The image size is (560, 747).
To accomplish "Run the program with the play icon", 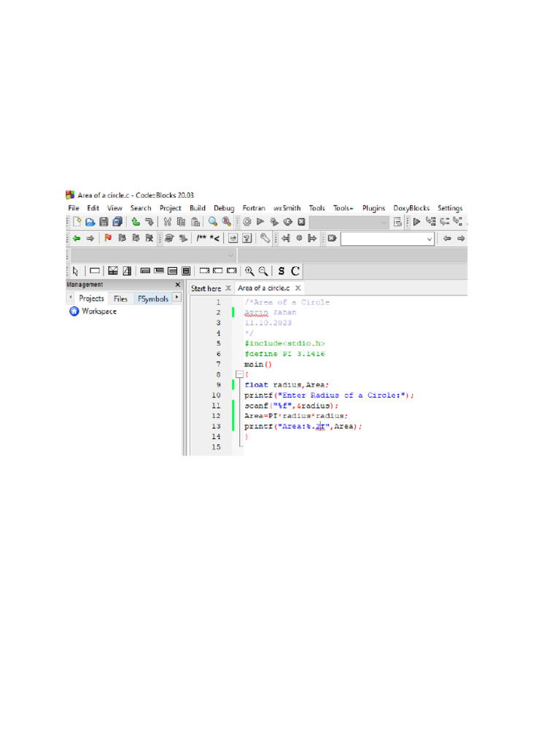I will (260, 222).
